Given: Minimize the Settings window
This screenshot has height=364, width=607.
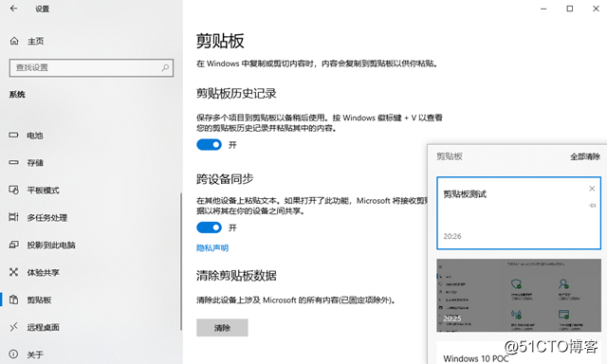Looking at the screenshot, I should click(543, 9).
